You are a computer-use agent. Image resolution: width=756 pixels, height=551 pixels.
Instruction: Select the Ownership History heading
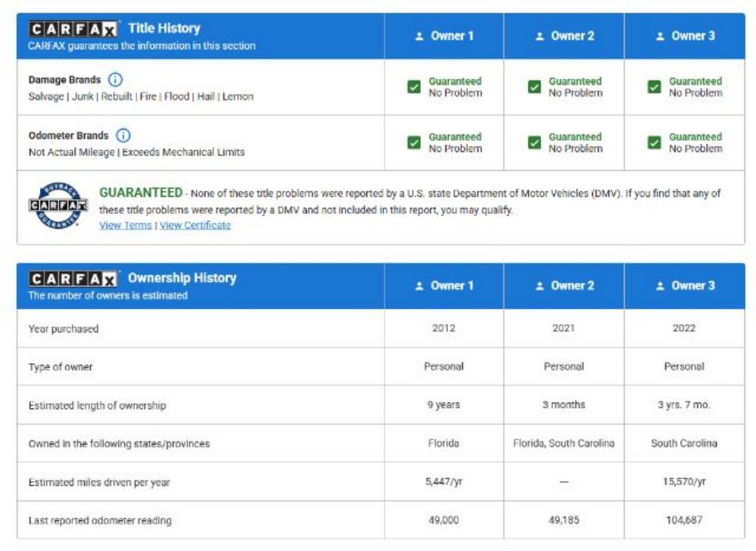pos(182,278)
